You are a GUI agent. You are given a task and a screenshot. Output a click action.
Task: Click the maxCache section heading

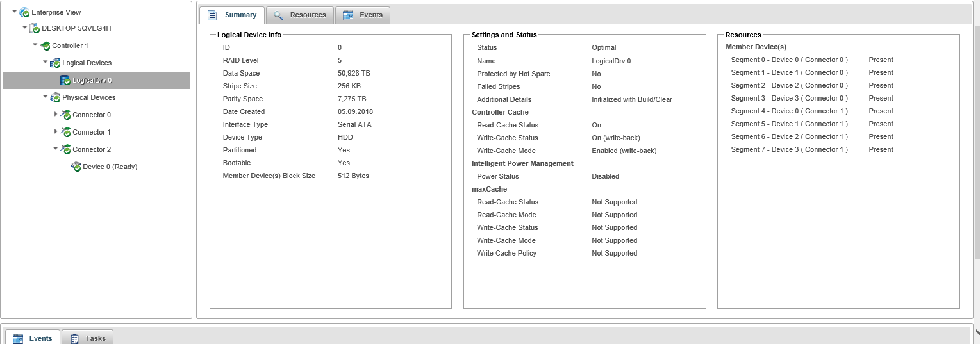pos(489,189)
